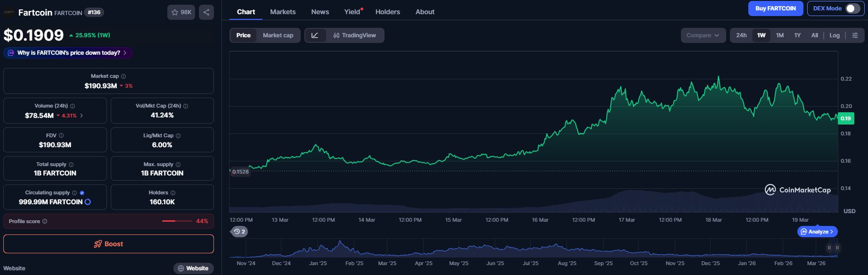Click the info icon beside Holders
The width and height of the screenshot is (868, 275).
click(173, 193)
